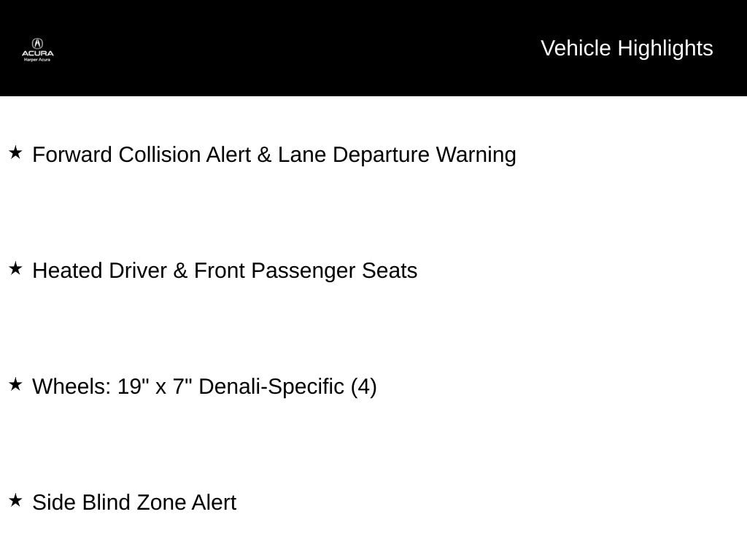Select the Forward Collision Alert phrase
747x560 pixels.
(142, 155)
